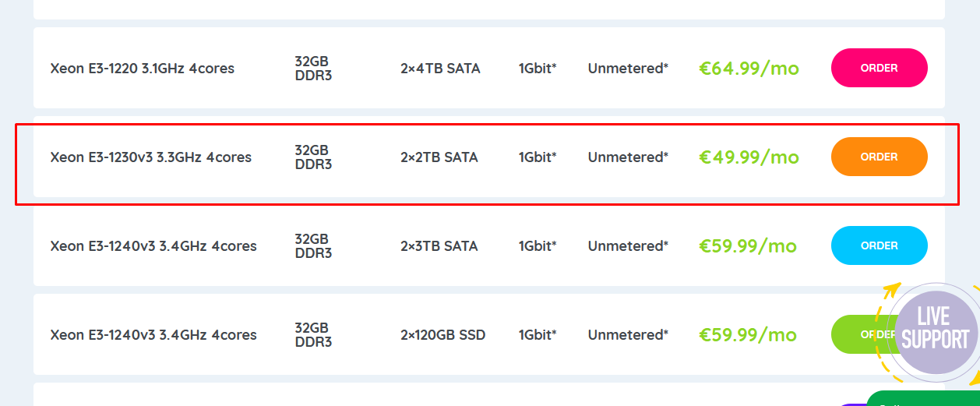Click Unmetered* in the 2×120GB SSD row
Image resolution: width=980 pixels, height=406 pixels.
point(628,335)
